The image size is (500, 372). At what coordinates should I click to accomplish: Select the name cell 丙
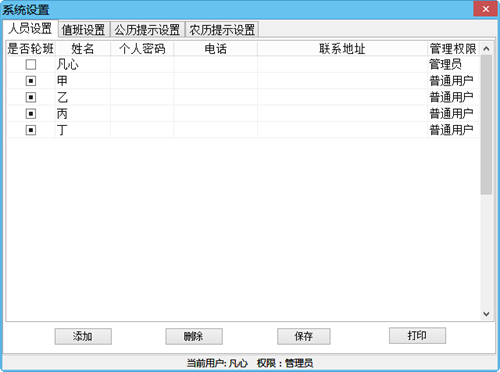83,114
